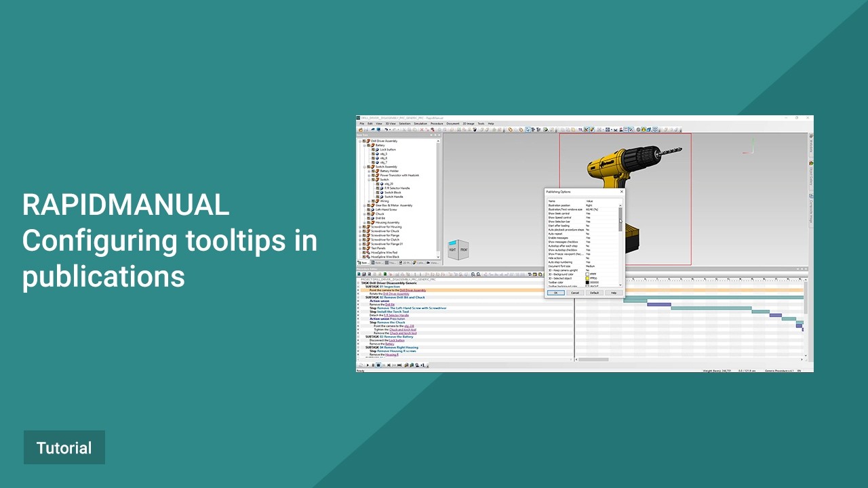
Task: Click Default in Publishing Options dialog
Action: (x=594, y=293)
